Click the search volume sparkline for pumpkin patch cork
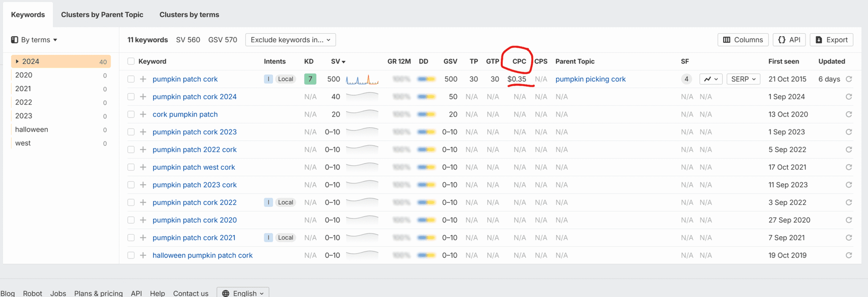The height and width of the screenshot is (297, 868). coord(362,80)
